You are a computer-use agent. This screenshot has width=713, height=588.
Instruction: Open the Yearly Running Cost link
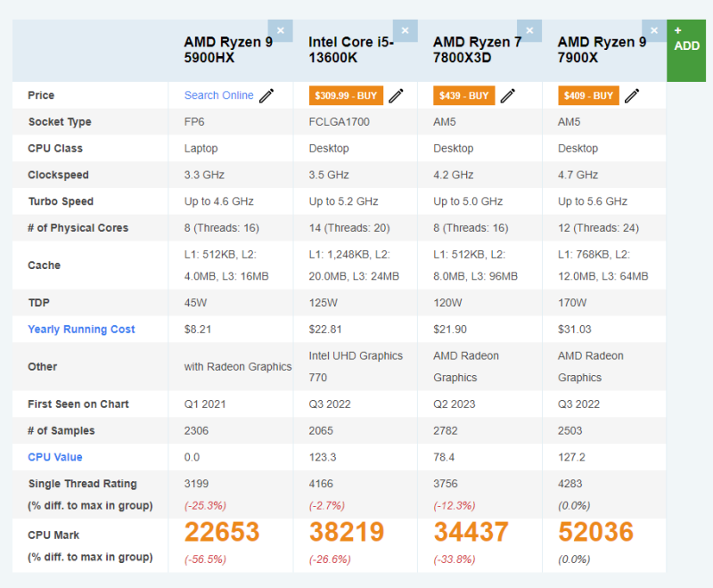81,329
